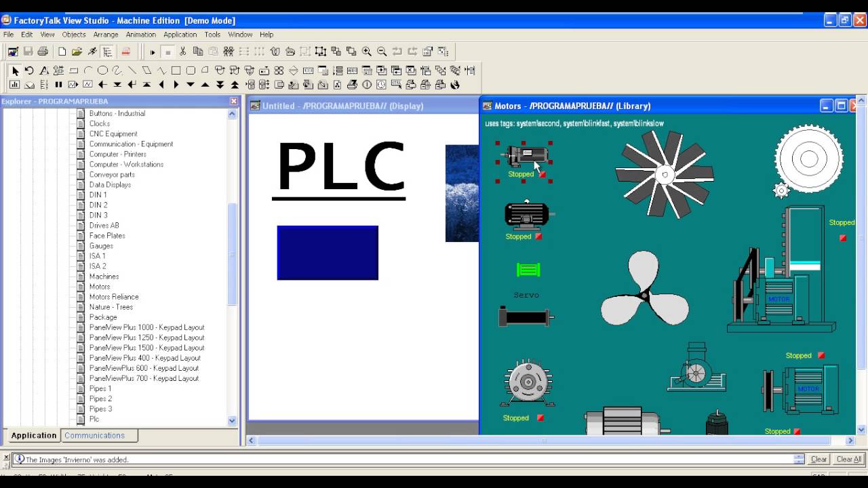Select the Ellipse drawing tool
The width and height of the screenshot is (868, 488).
[102, 70]
